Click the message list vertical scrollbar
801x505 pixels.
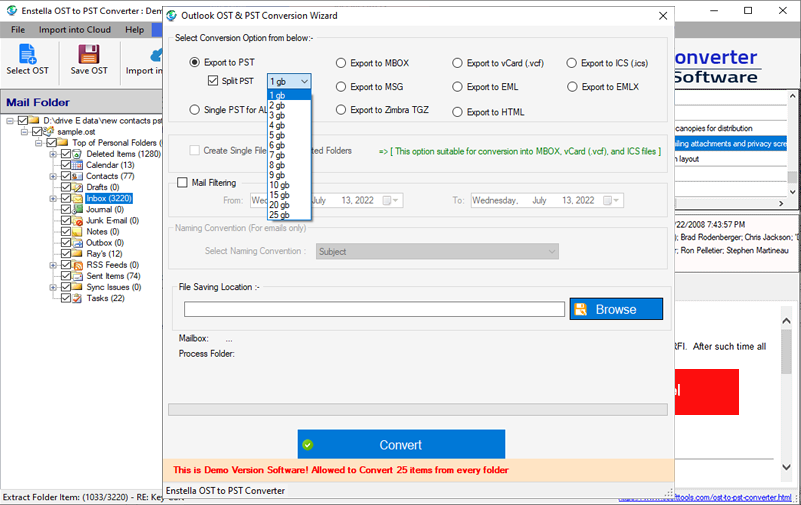tap(792, 144)
